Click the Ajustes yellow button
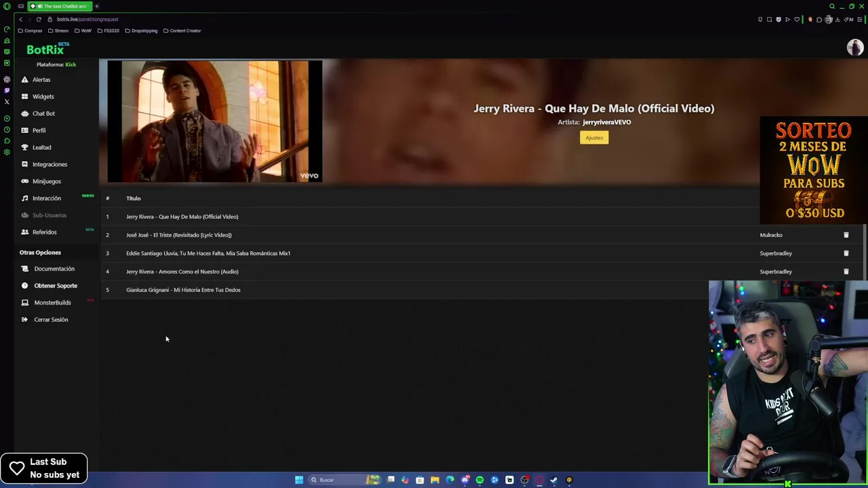The height and width of the screenshot is (488, 868). (594, 138)
